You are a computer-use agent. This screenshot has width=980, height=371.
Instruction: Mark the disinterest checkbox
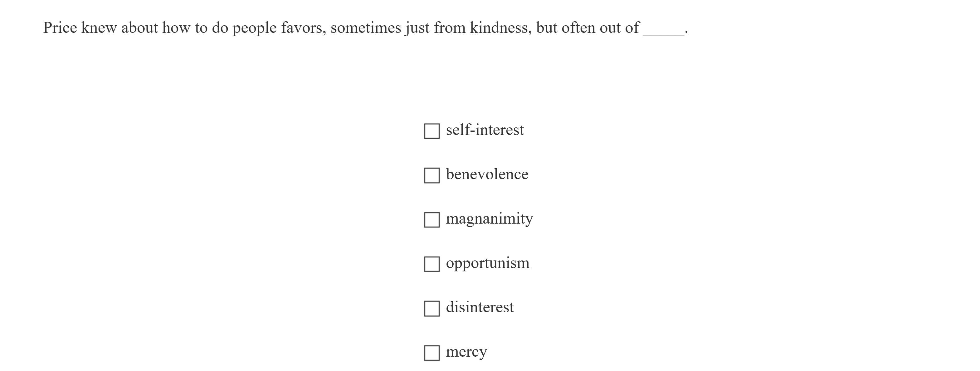pos(431,309)
